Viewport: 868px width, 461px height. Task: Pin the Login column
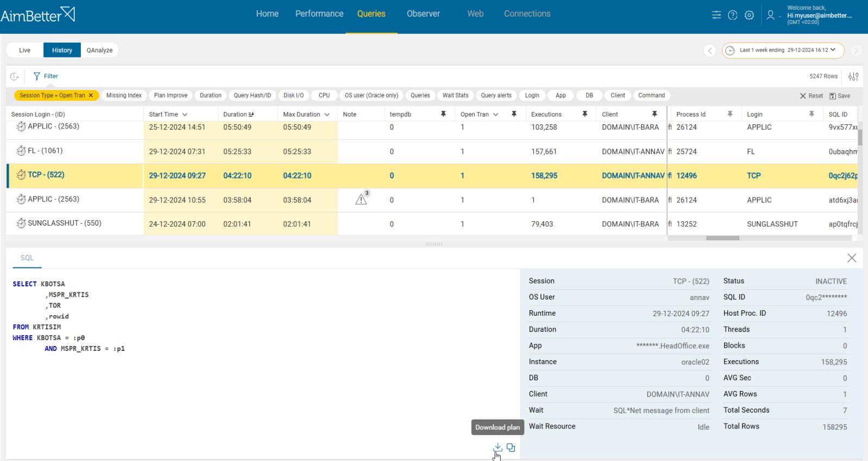[812, 114]
